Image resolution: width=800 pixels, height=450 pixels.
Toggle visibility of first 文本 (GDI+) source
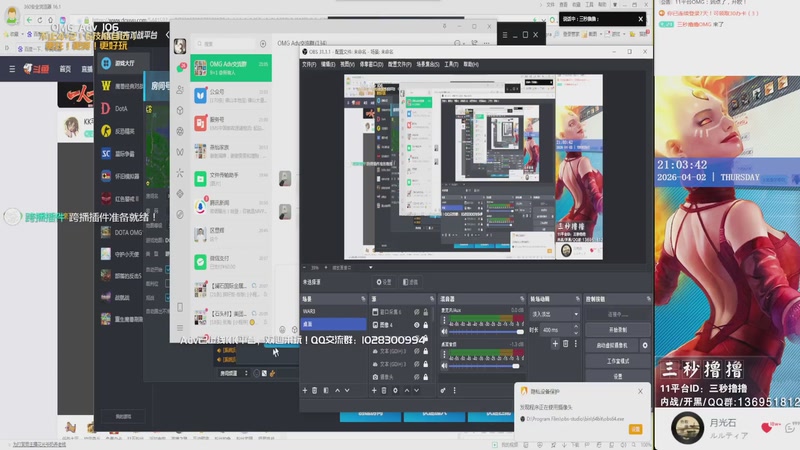pyautogui.click(x=416, y=351)
